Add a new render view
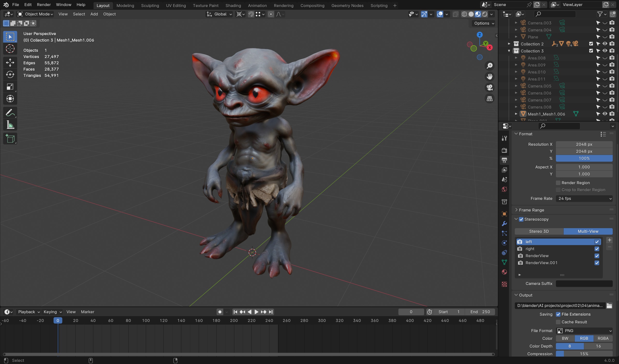This screenshot has height=364, width=619. pos(609,240)
